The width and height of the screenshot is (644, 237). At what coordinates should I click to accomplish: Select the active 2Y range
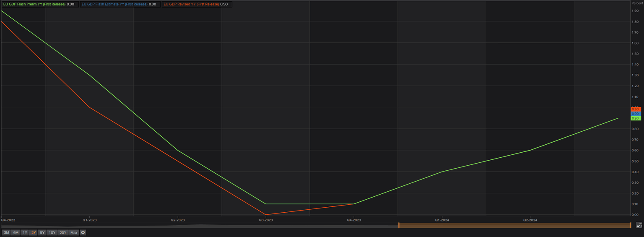34,232
